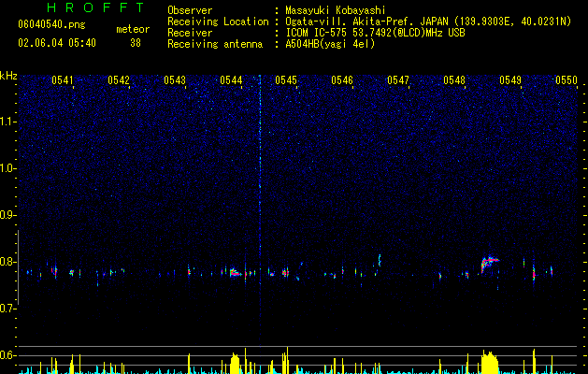Click observer name Masayuki Kobayashi
The image size is (588, 374).
point(336,10)
